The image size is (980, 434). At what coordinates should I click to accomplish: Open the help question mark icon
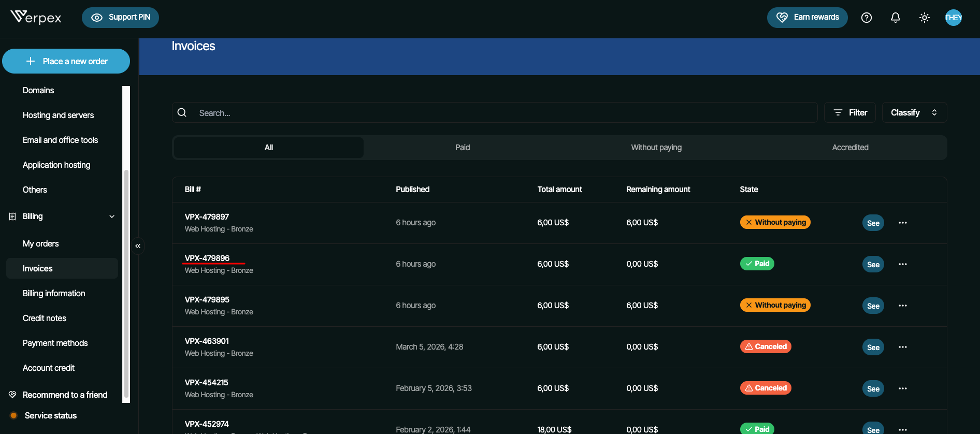pyautogui.click(x=866, y=18)
